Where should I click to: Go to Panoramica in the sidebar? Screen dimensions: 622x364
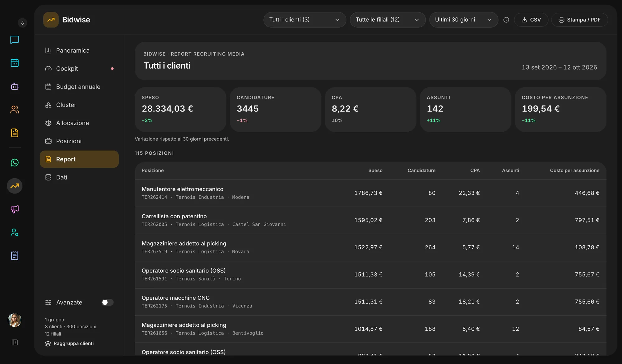[79, 50]
